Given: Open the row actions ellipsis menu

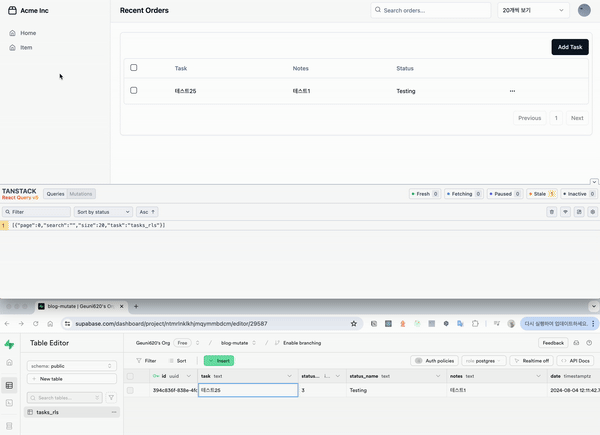Looking at the screenshot, I should click(x=512, y=91).
